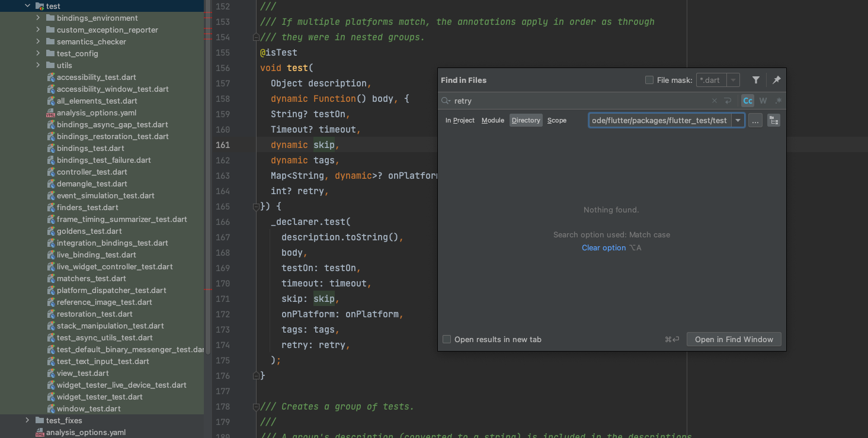Collapse the doc comment fold at line 178
This screenshot has height=438, width=868.
pos(256,407)
